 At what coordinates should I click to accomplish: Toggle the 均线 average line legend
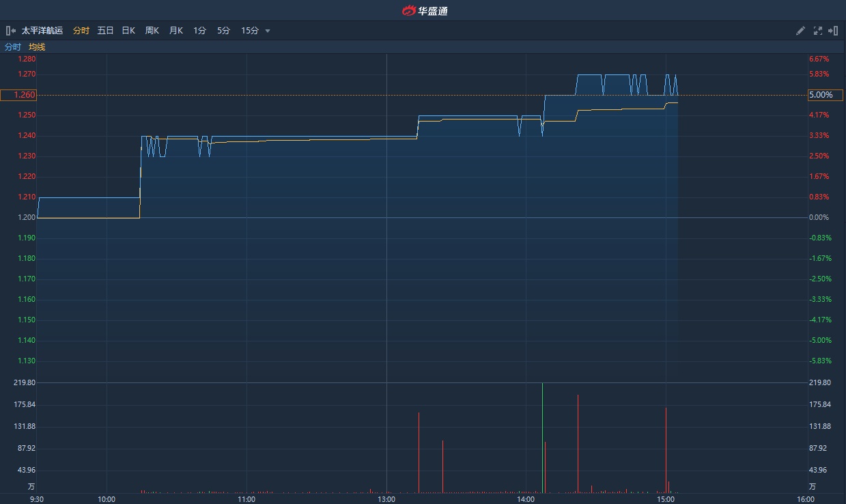[37, 47]
